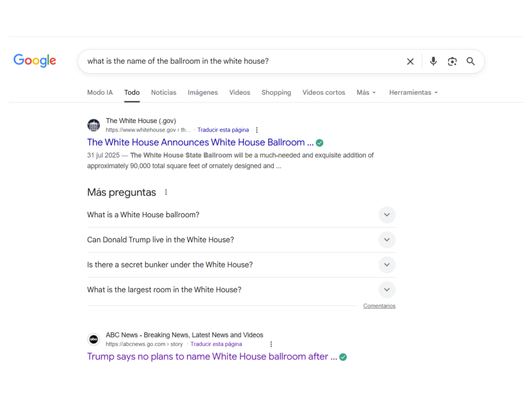Expand "What is the largest room" question
The height and width of the screenshot is (399, 532).
[387, 290]
